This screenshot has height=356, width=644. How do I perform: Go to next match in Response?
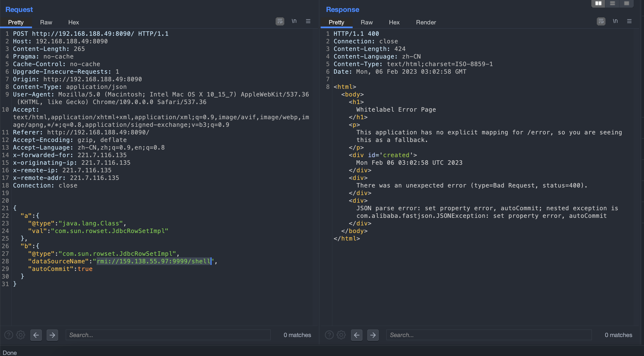click(x=373, y=335)
